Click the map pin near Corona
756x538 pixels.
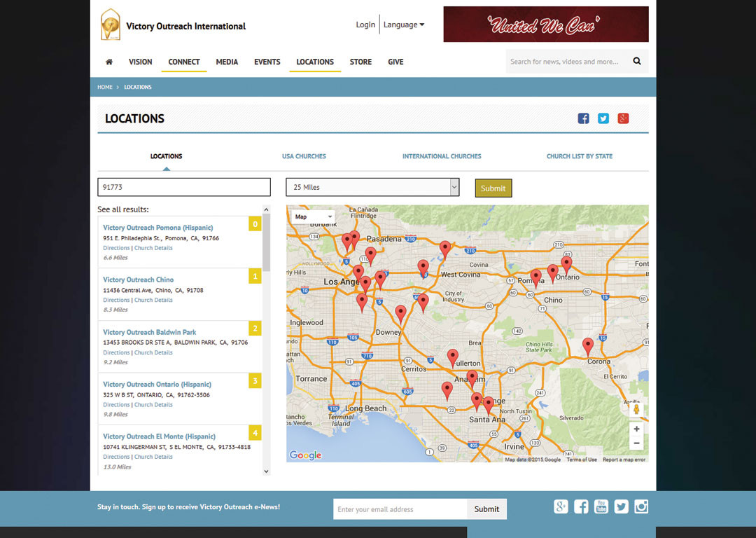pyautogui.click(x=588, y=347)
